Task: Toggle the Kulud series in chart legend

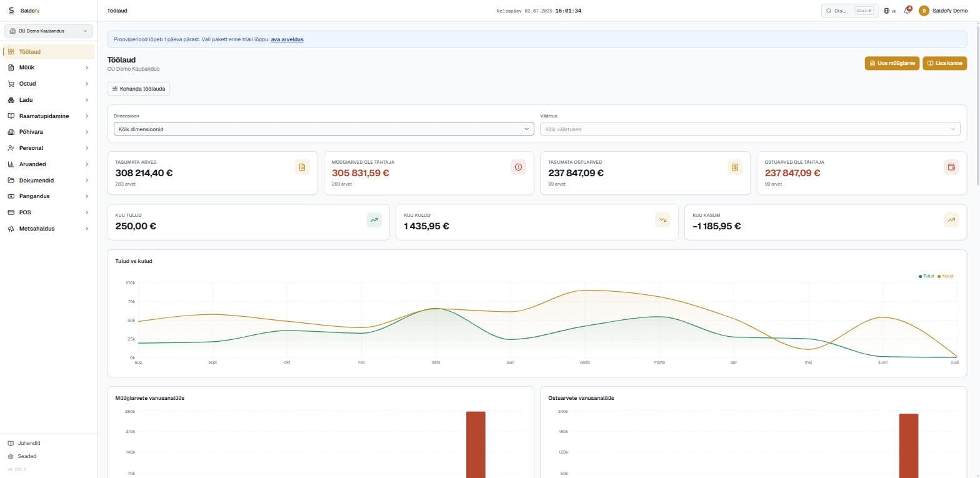Action: 946,276
